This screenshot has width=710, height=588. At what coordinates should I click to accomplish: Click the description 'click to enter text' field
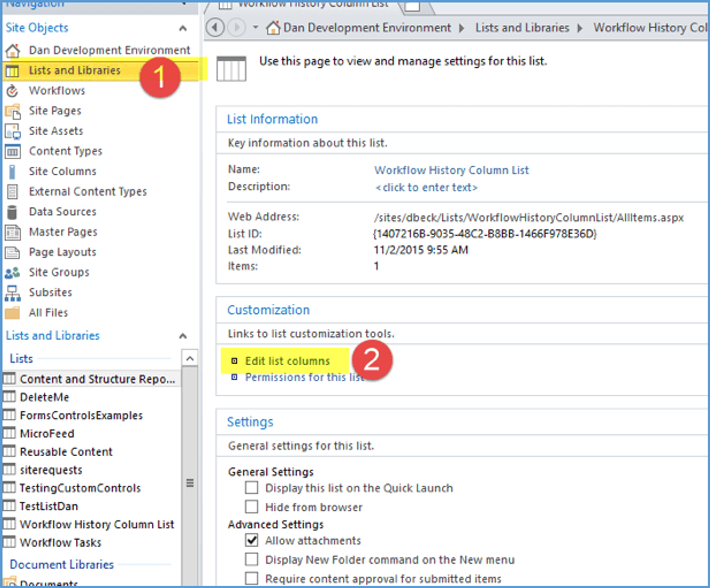(x=426, y=187)
